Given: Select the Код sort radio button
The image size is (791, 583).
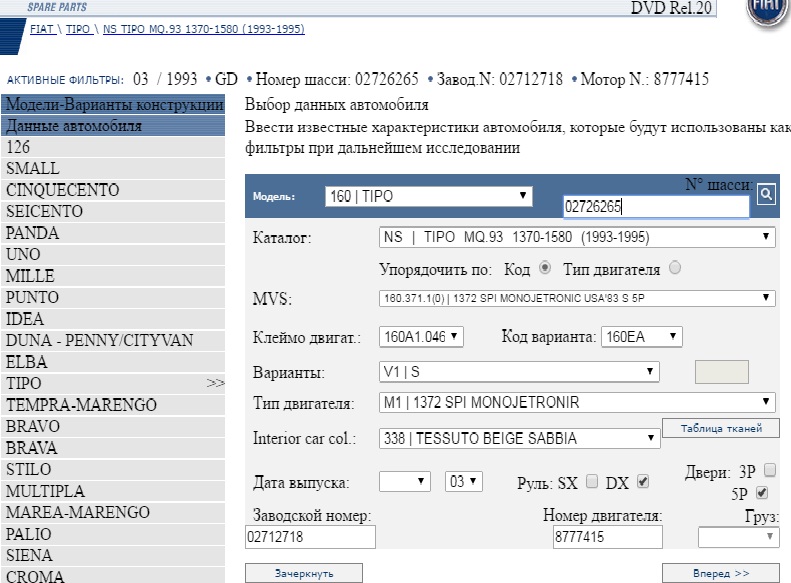Looking at the screenshot, I should (545, 269).
